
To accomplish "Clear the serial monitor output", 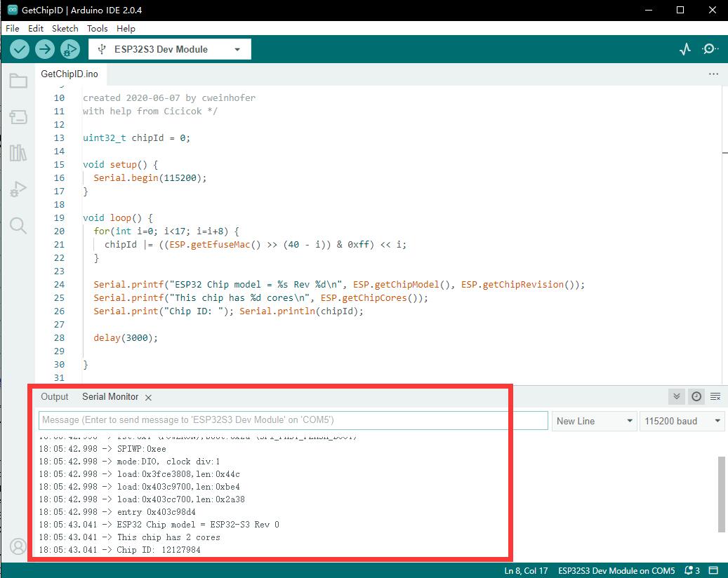I will [715, 397].
